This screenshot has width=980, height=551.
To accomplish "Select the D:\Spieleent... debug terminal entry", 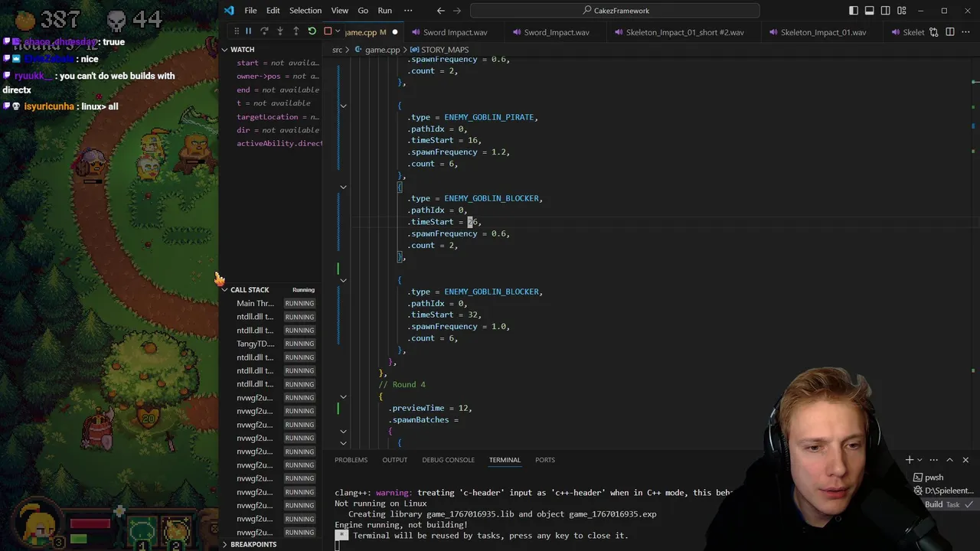I will point(943,491).
